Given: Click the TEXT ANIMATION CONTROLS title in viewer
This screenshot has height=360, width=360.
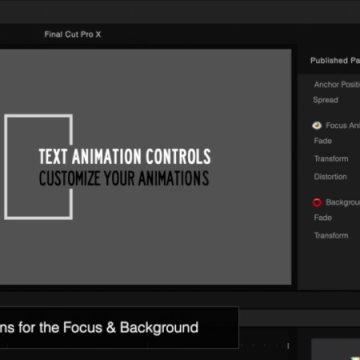Looking at the screenshot, I should click(125, 157).
